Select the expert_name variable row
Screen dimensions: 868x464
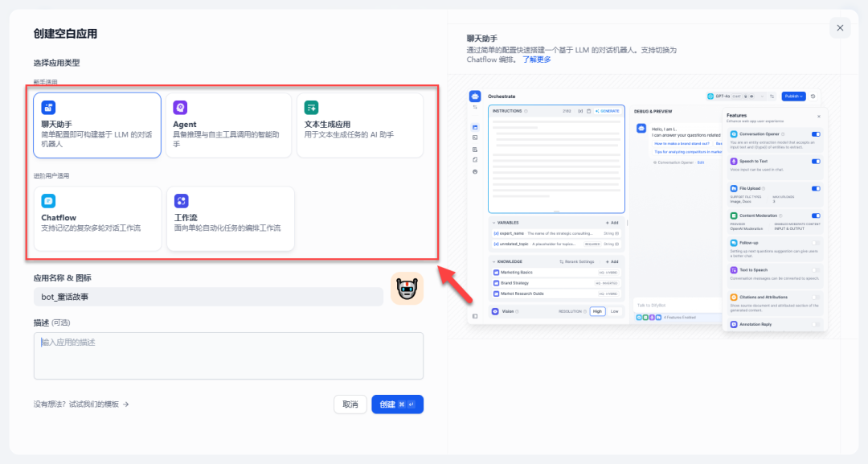coord(556,234)
